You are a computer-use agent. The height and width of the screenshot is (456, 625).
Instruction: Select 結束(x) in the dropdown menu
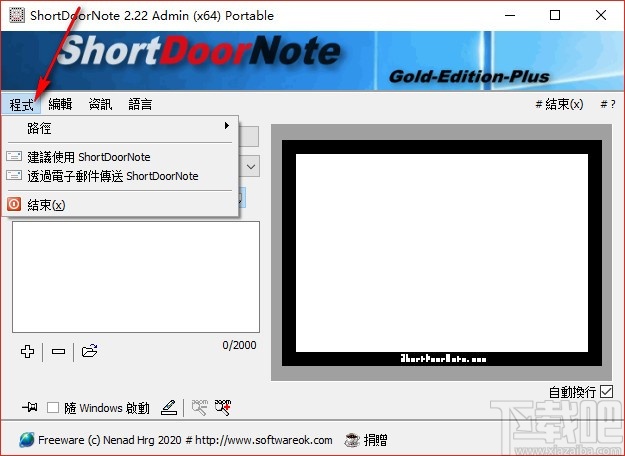pyautogui.click(x=120, y=204)
